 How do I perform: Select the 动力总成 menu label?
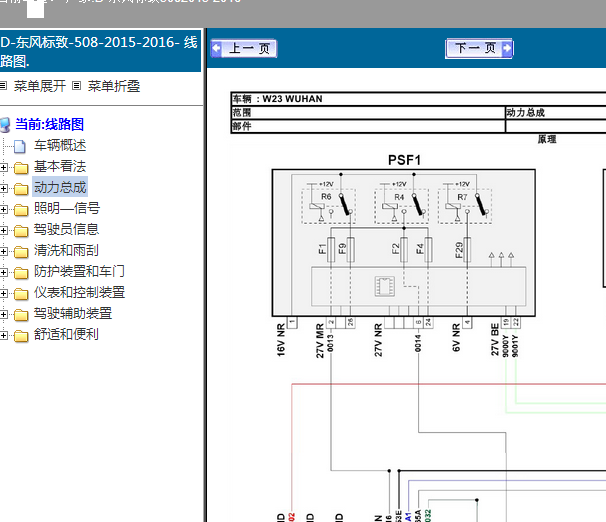(x=60, y=187)
